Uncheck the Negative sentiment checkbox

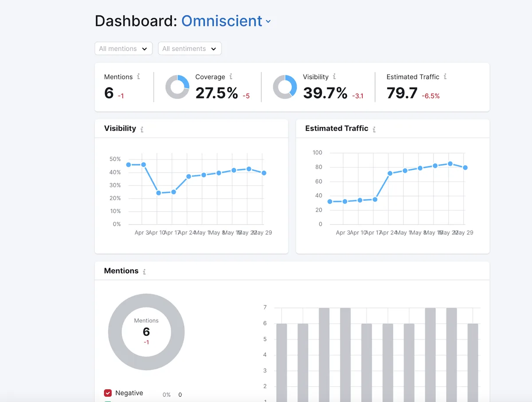coord(108,393)
